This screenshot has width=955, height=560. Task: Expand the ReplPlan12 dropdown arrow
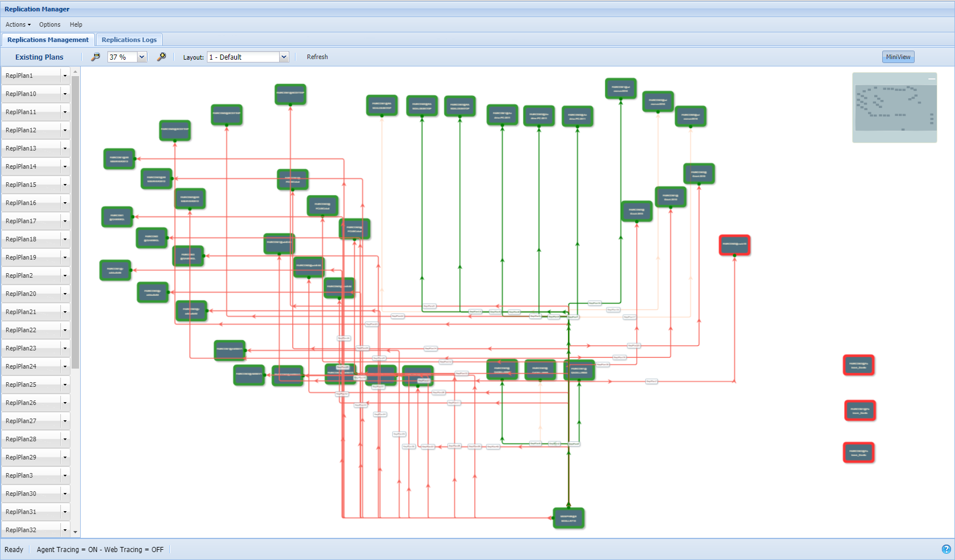65,130
